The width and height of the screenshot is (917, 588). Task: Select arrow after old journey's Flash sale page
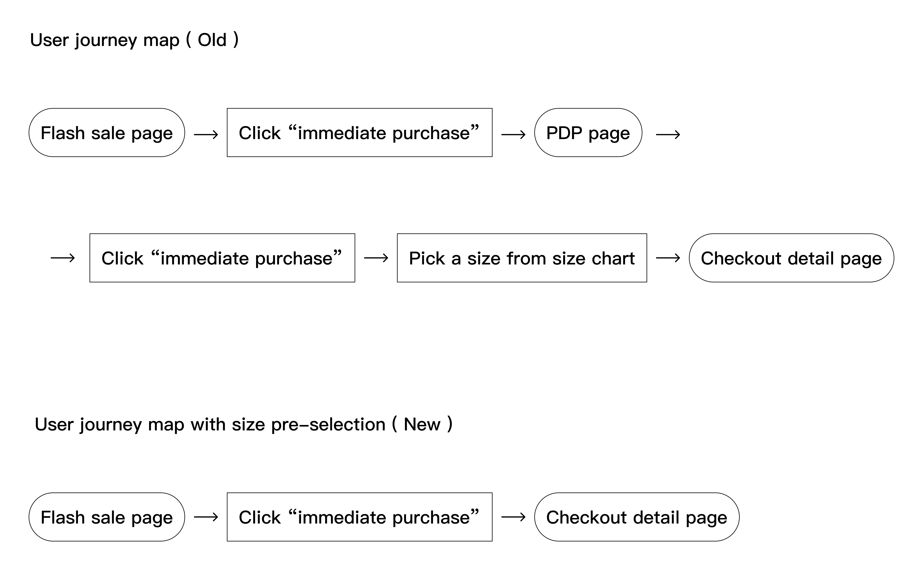click(x=206, y=134)
